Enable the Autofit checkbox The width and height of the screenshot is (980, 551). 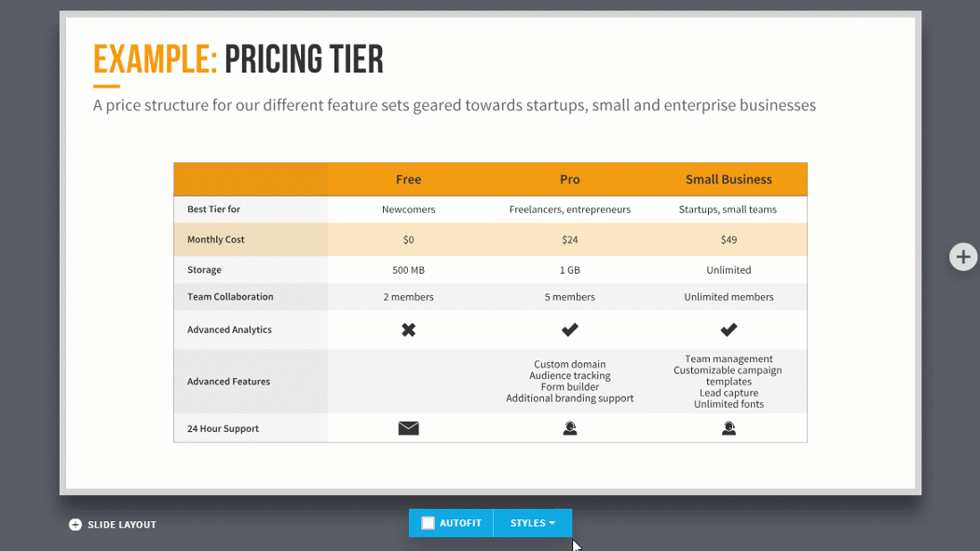point(429,523)
